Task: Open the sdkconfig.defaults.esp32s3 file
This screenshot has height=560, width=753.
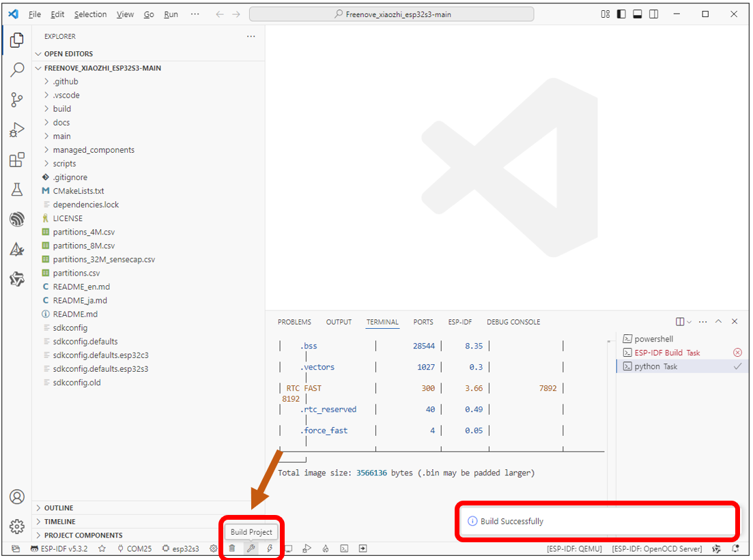Action: (149, 369)
